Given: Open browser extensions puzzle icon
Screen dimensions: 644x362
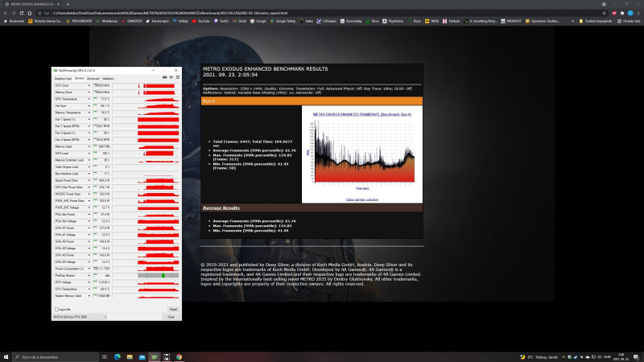Looking at the screenshot, I should [x=621, y=13].
